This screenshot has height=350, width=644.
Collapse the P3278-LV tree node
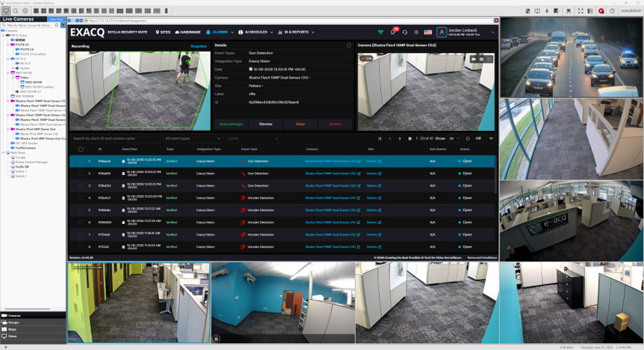coord(8,44)
